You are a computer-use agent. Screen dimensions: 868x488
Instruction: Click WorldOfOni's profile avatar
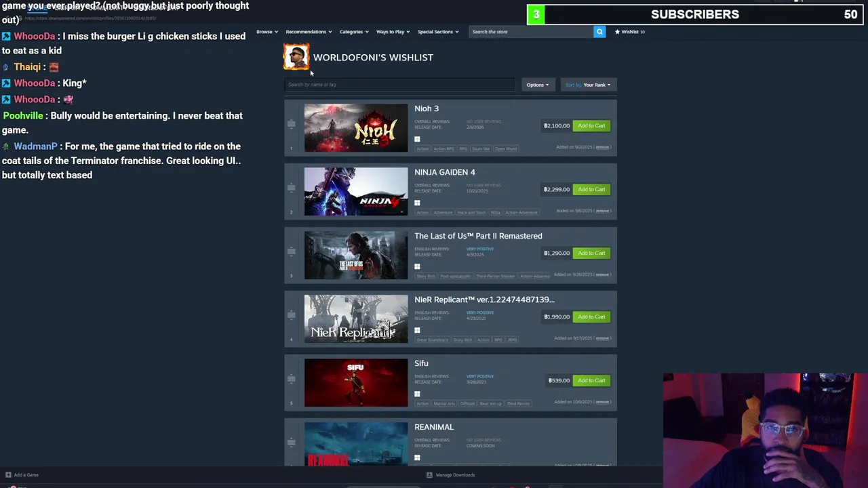coord(296,57)
